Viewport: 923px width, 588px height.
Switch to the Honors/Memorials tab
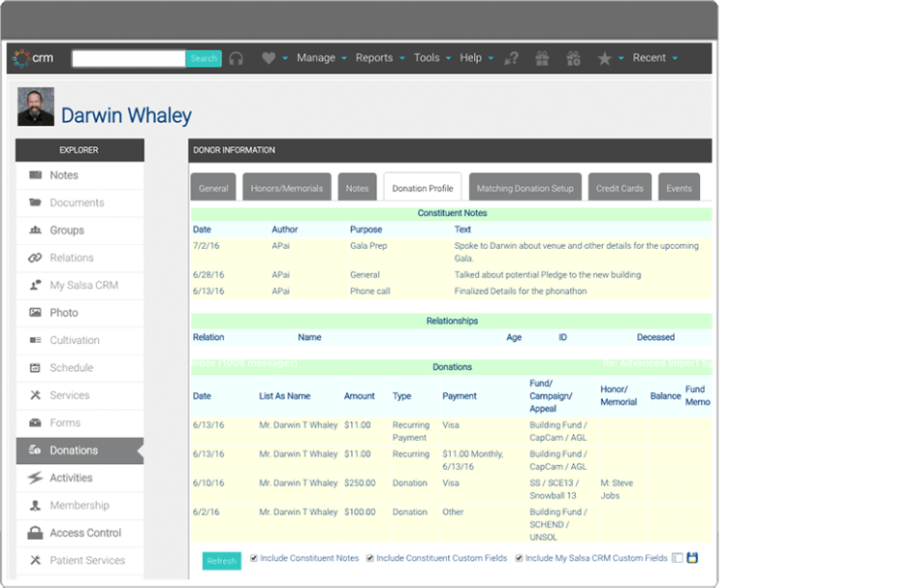point(287,187)
